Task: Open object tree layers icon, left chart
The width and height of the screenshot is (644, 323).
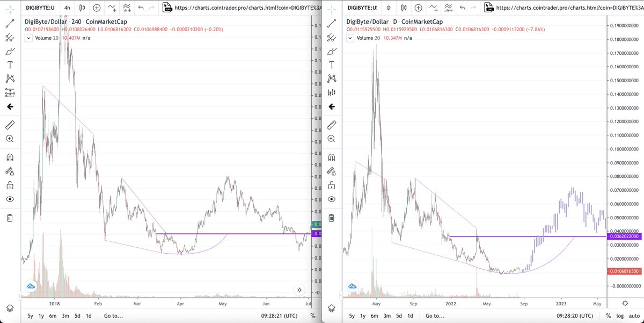Action: (10, 308)
